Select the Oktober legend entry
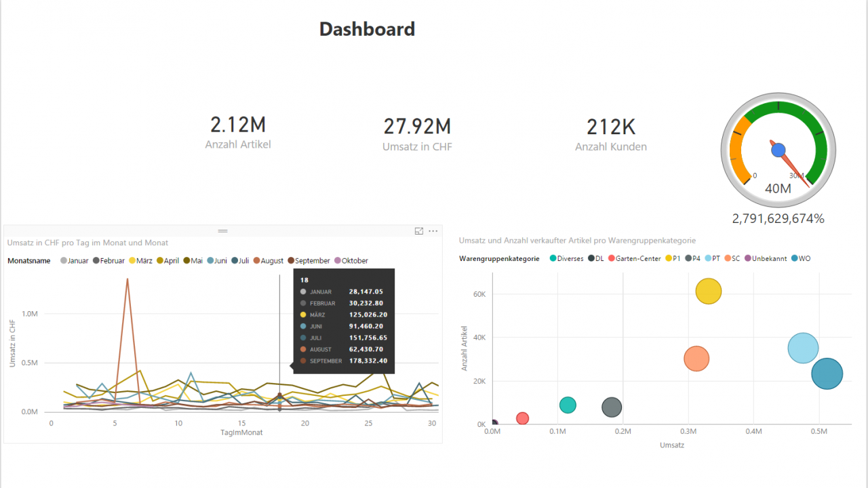This screenshot has height=488, width=868. [352, 260]
